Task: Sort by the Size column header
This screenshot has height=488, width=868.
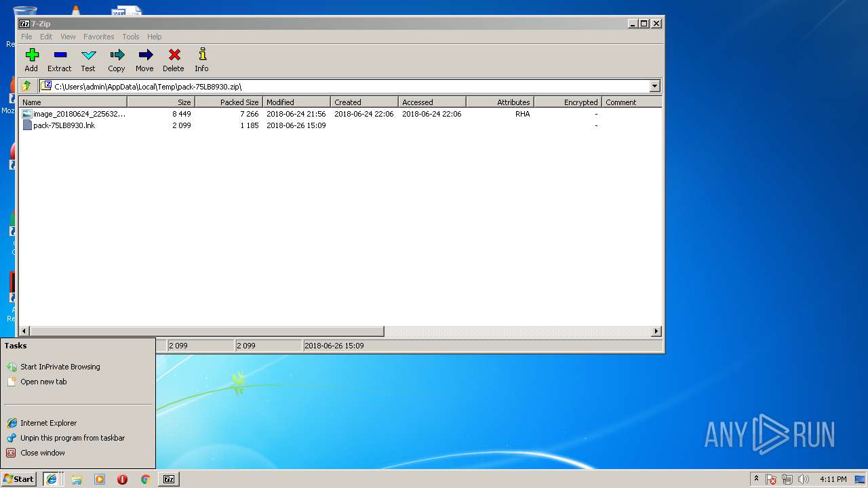Action: (x=161, y=102)
